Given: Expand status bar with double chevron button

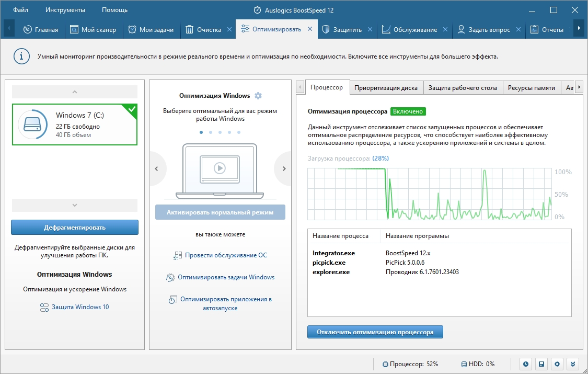Looking at the screenshot, I should click(x=573, y=364).
